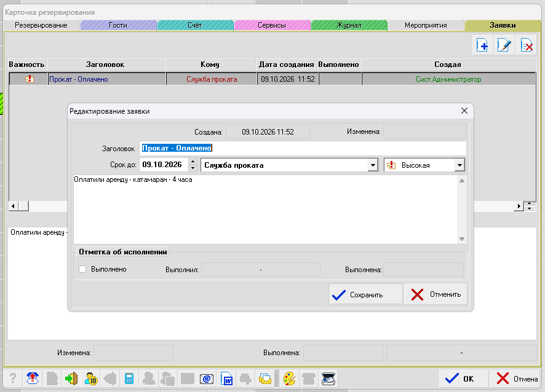Select the Сист.Администратор cell in the table
This screenshot has height=392, width=545.
pyautogui.click(x=448, y=79)
